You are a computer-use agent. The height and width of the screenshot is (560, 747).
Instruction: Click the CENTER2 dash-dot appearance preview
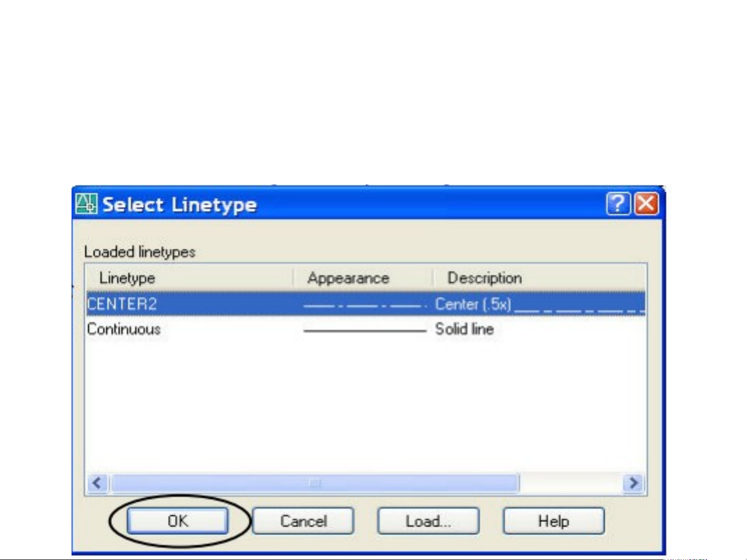click(364, 305)
